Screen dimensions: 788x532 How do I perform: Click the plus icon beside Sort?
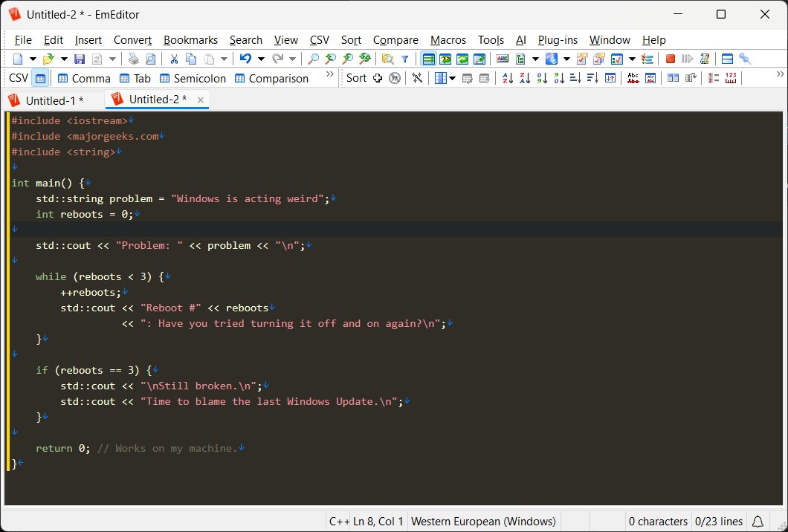(378, 78)
